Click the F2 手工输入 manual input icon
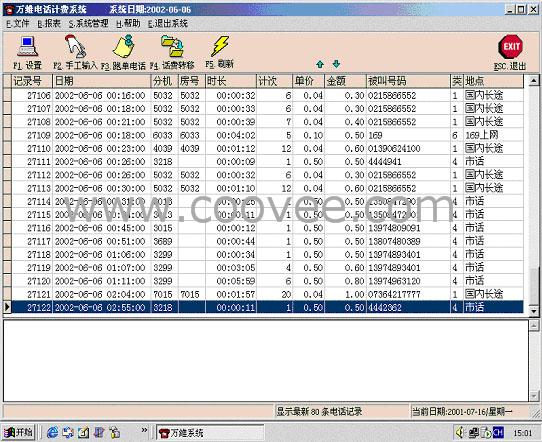 click(x=75, y=46)
